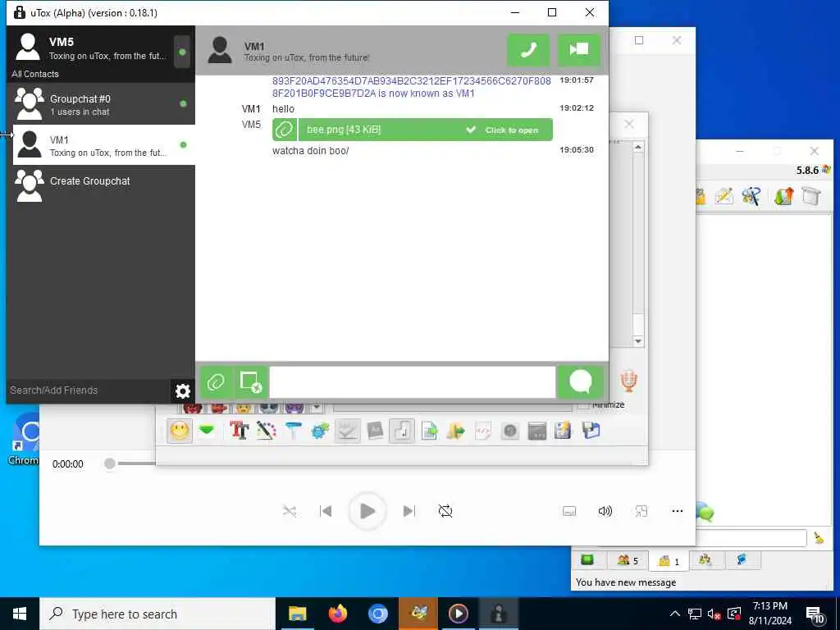The height and width of the screenshot is (630, 840).
Task: Open the received bee.png file
Action: [x=412, y=130]
